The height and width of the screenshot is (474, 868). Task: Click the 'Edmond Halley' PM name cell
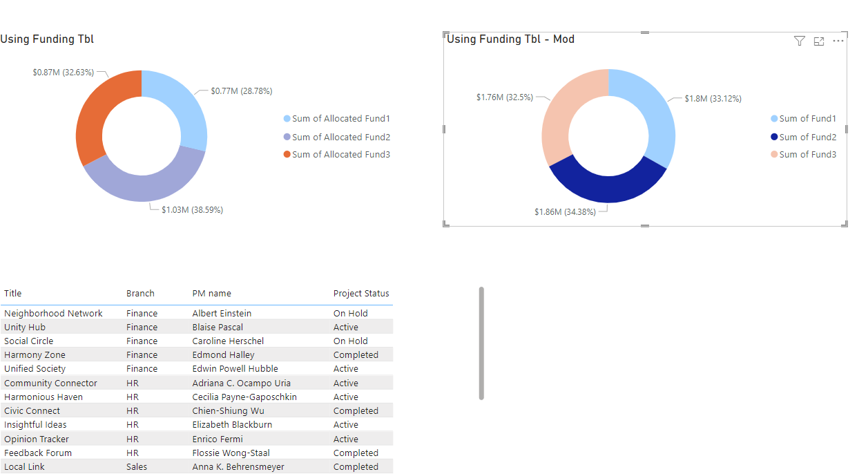224,355
